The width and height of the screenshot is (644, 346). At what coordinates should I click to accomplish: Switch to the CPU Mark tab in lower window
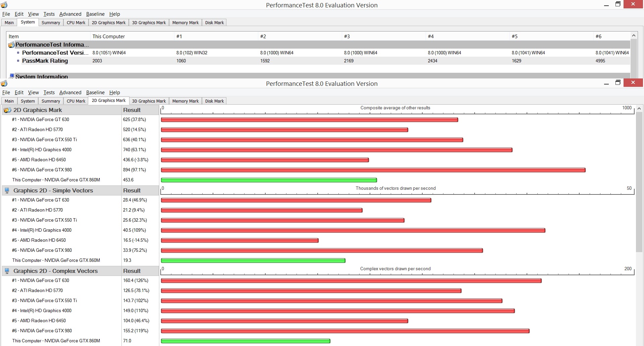[76, 101]
